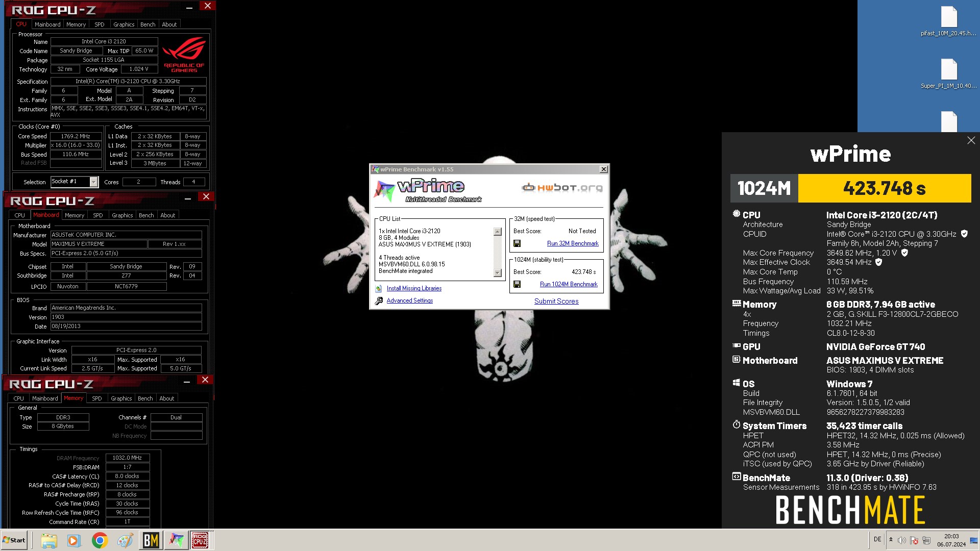Click the Republic of Gamers logo
Screen dimensions: 980x551
point(184,55)
